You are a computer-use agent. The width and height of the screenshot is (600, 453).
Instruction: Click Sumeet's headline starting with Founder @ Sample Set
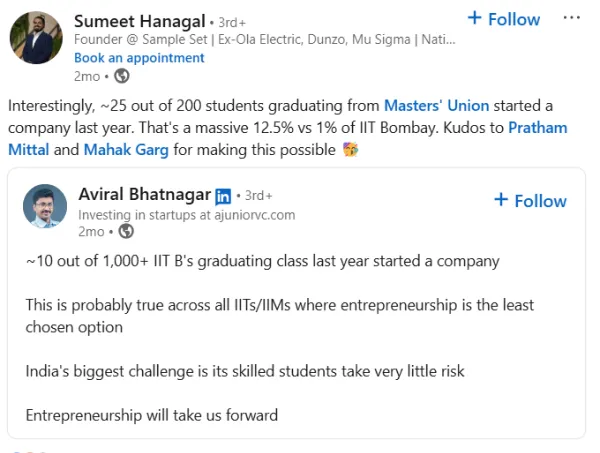coord(265,40)
